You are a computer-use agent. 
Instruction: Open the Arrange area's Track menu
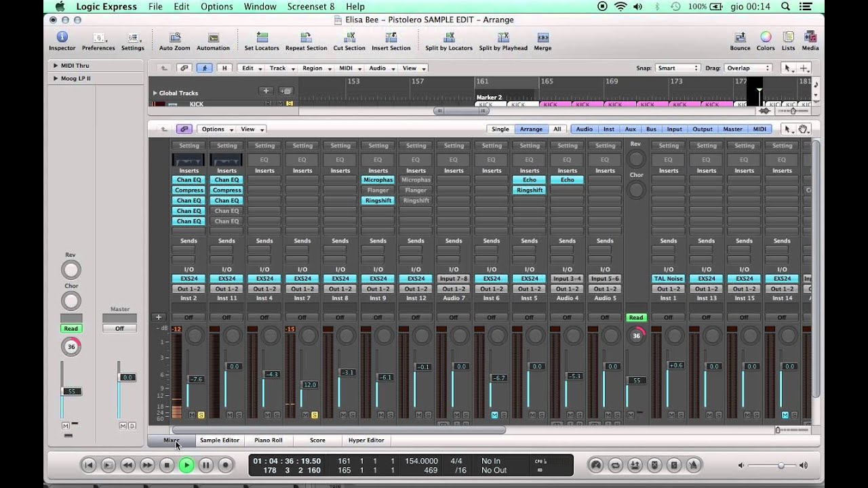[x=281, y=68]
